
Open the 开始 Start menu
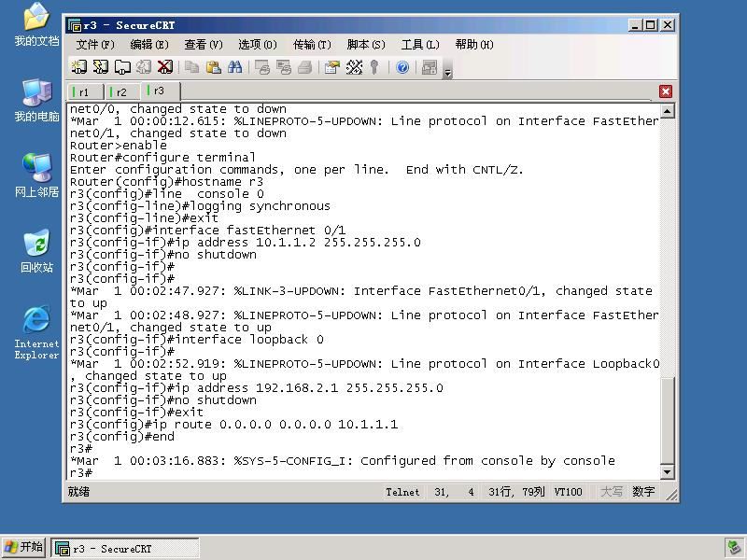coord(24,548)
